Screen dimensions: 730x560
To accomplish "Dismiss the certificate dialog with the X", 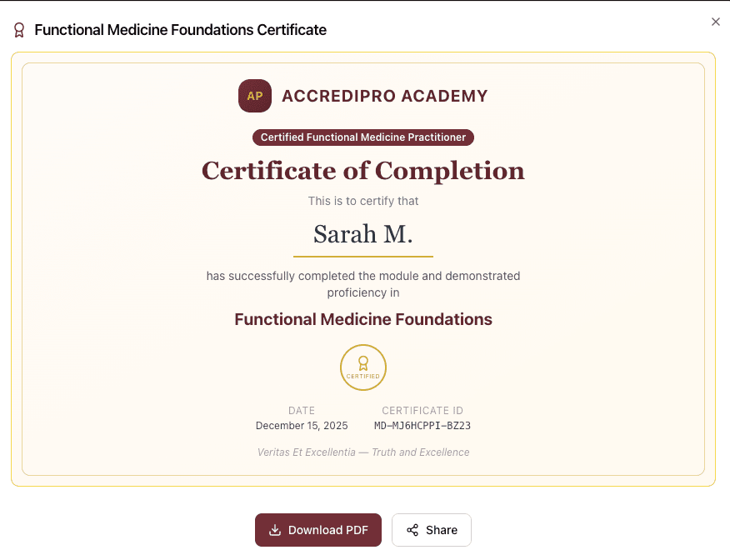I will 715,22.
